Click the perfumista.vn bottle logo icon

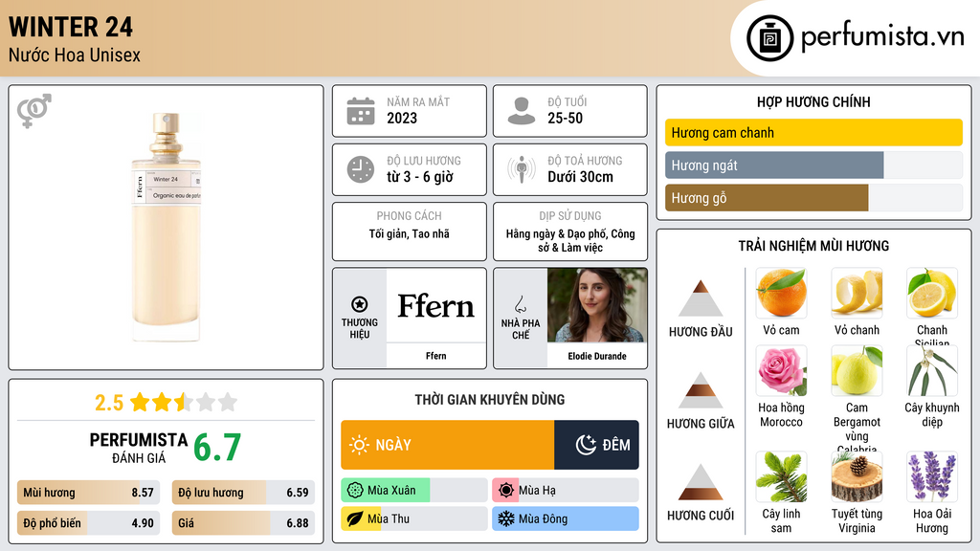pyautogui.click(x=769, y=38)
